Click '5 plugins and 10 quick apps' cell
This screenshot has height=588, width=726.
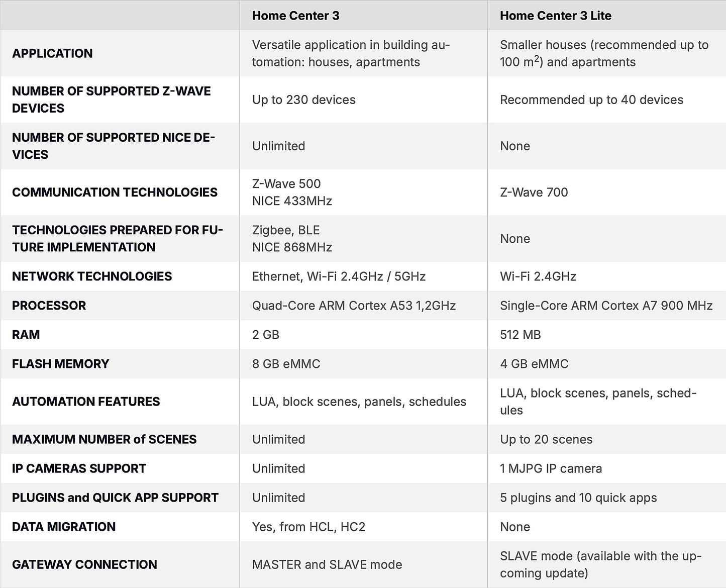tap(578, 497)
